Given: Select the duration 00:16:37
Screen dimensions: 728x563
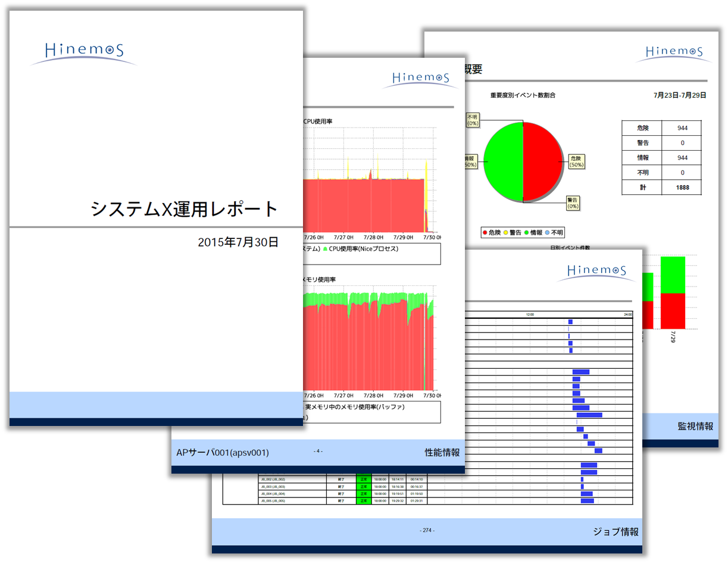Looking at the screenshot, I should click(x=416, y=486).
